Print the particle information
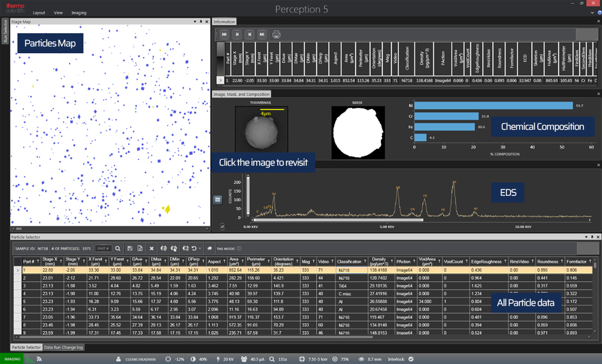The width and height of the screenshot is (602, 364). (x=276, y=34)
